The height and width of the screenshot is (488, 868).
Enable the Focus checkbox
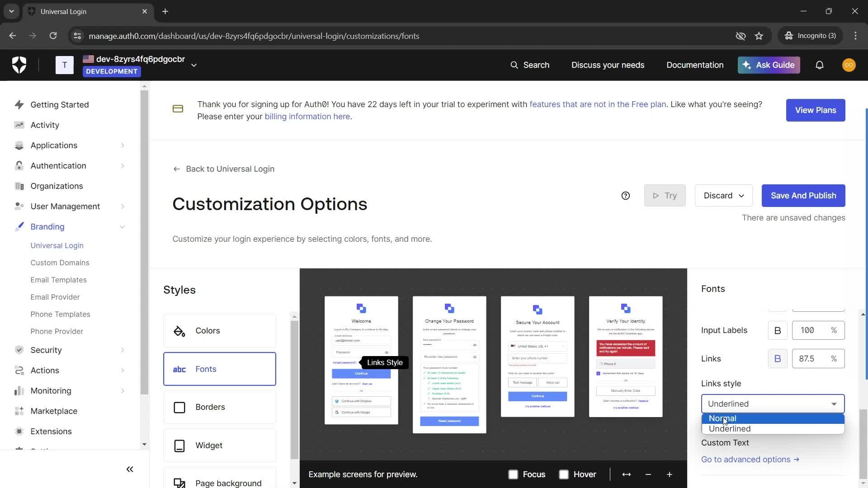tap(513, 474)
